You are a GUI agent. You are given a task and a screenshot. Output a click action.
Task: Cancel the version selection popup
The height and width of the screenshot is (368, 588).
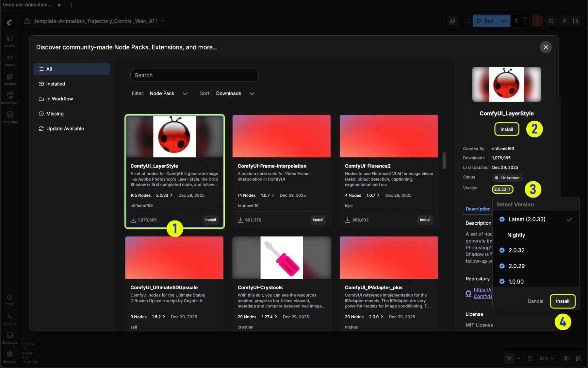coord(535,301)
